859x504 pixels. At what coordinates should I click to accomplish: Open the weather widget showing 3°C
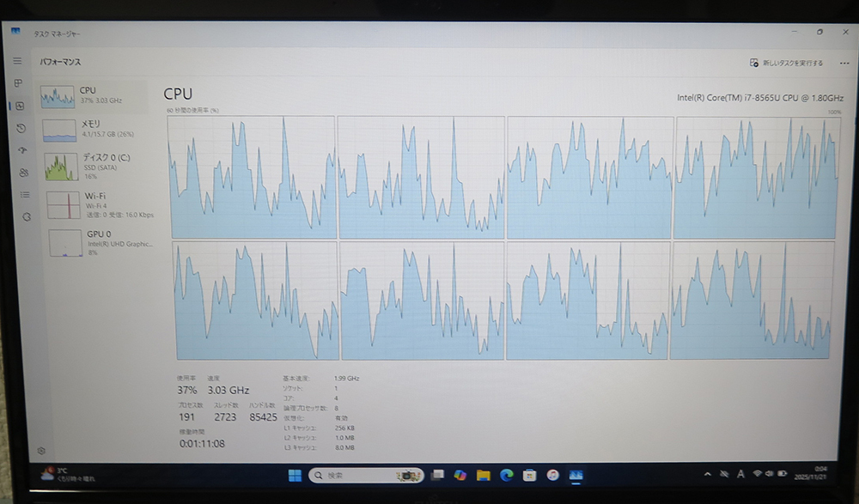click(69, 475)
